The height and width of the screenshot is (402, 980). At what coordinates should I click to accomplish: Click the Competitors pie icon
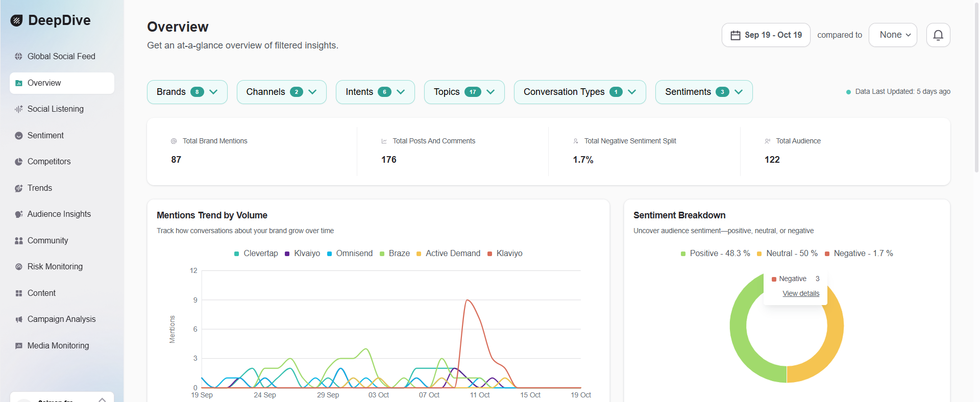point(19,161)
